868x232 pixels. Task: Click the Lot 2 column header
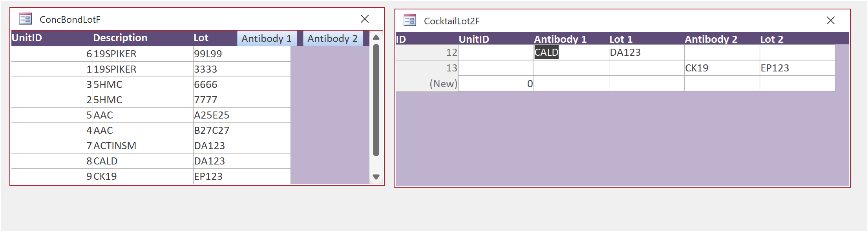click(772, 39)
